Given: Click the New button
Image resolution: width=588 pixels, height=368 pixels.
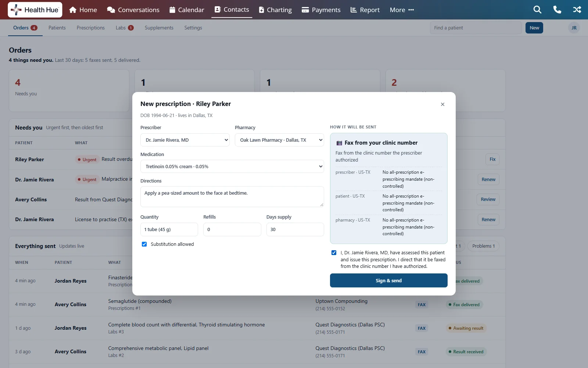Looking at the screenshot, I should (534, 28).
